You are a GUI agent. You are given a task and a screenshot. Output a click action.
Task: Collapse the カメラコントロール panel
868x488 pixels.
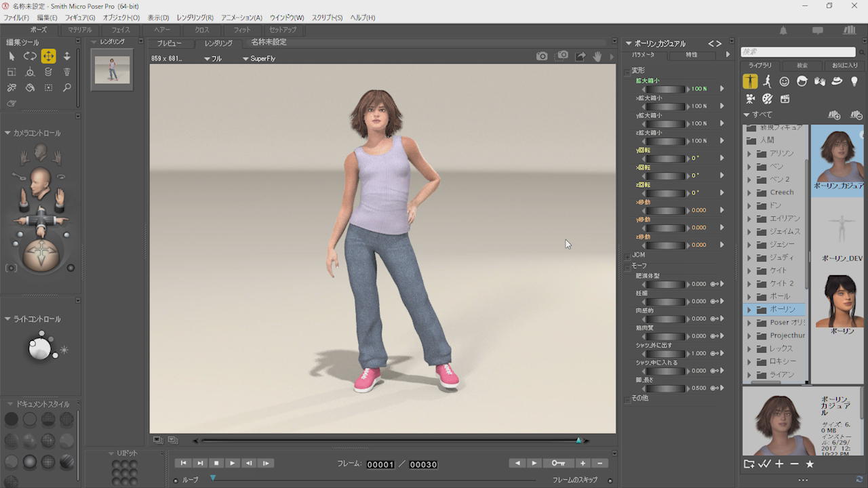7,133
